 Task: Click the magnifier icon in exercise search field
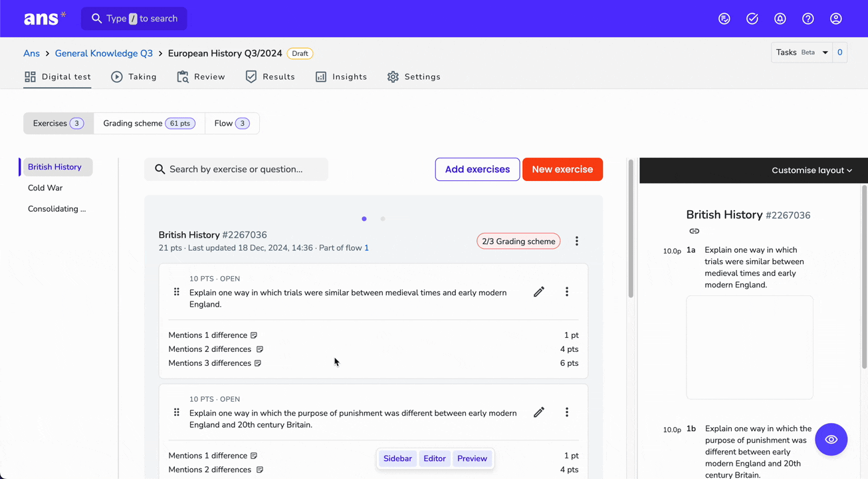[160, 170]
